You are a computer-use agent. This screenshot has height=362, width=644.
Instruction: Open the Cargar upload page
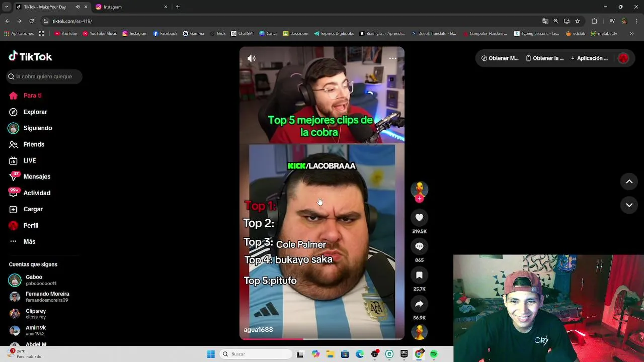point(26,209)
